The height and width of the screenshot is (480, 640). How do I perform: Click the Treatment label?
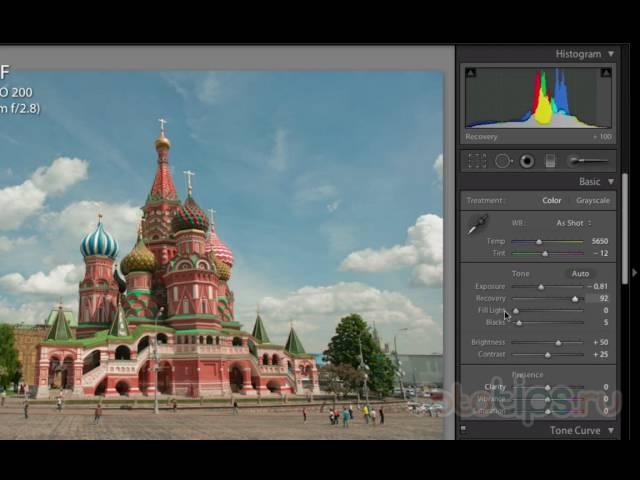point(484,200)
